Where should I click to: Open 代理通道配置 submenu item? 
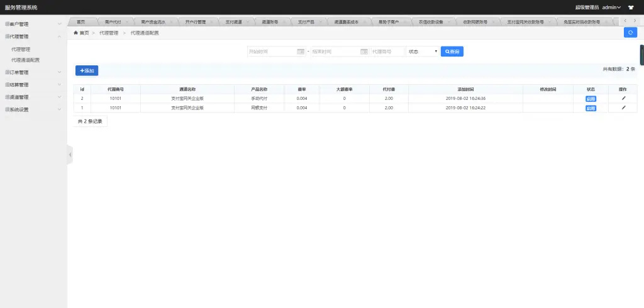pos(25,60)
